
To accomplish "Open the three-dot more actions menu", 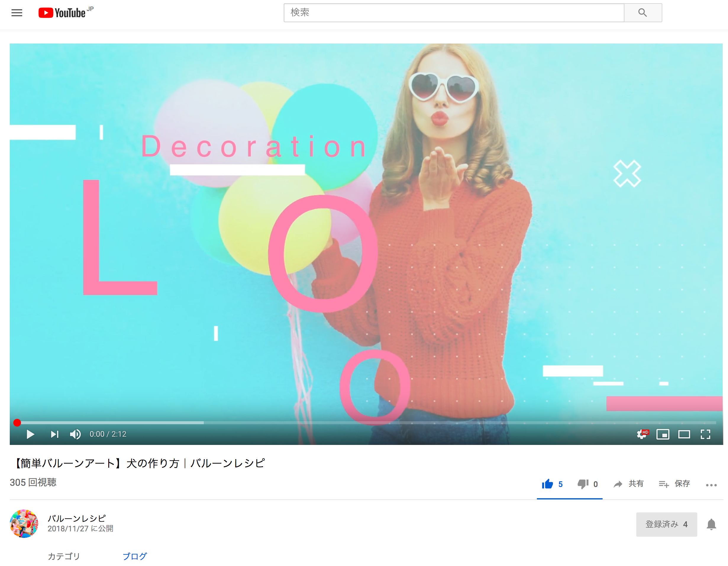I will click(x=711, y=485).
